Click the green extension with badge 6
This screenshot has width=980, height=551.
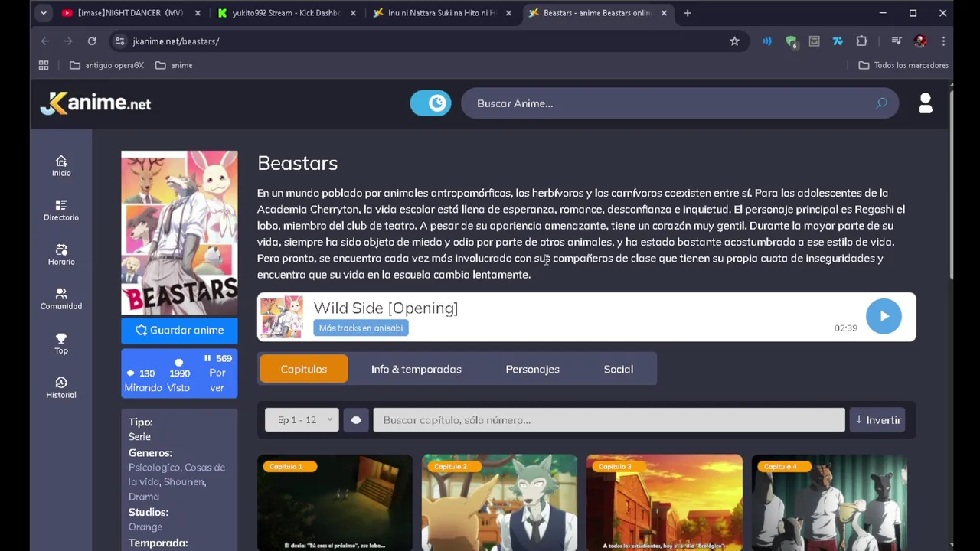point(791,41)
